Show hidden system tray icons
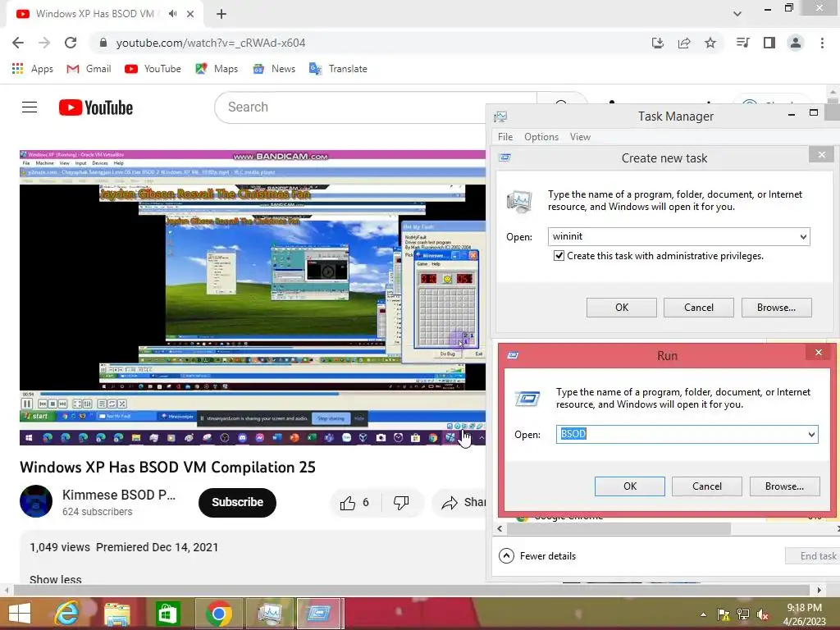 click(703, 614)
